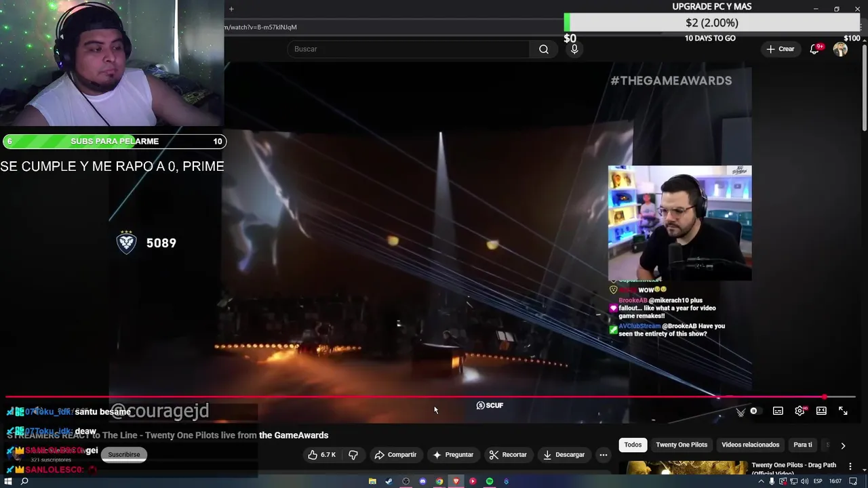This screenshot has width=868, height=488.
Task: Open the account avatar menu
Action: (840, 49)
